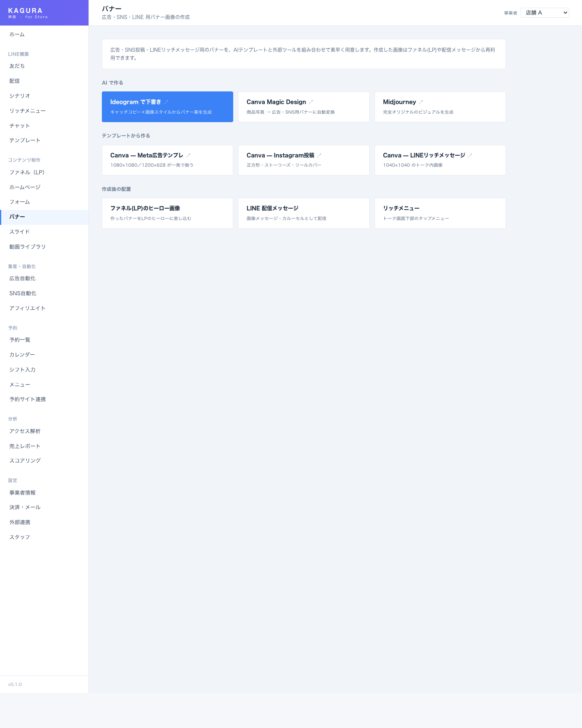The width and height of the screenshot is (582, 728).
Task: Click arrow icon next to Canva — Instagram投稿
Action: [x=319, y=155]
